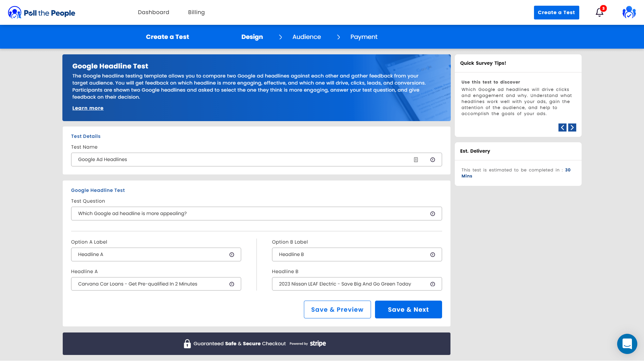
Task: Show the next quick survey tip
Action: 572,127
